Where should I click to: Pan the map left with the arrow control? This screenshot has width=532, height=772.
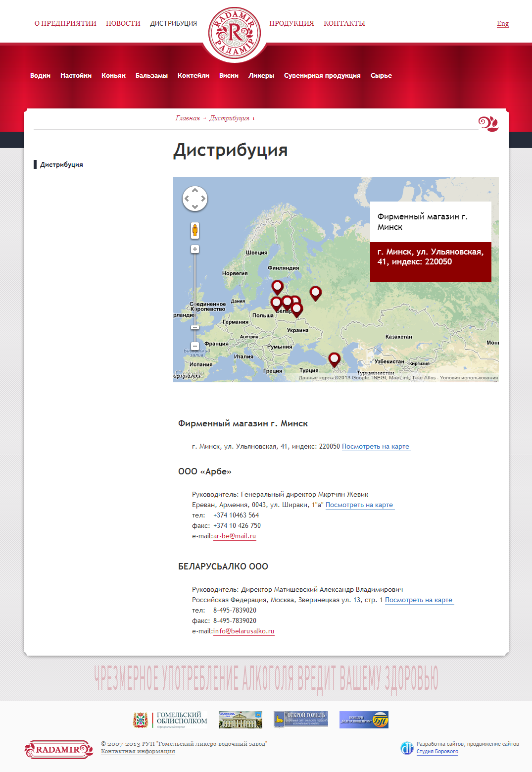[187, 199]
